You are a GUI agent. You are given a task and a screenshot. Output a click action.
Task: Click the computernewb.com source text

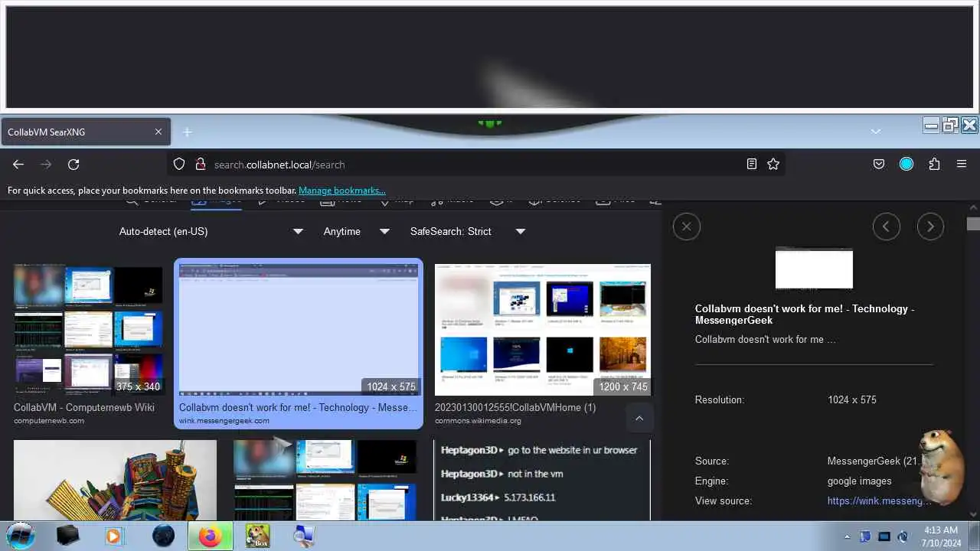pyautogui.click(x=49, y=420)
